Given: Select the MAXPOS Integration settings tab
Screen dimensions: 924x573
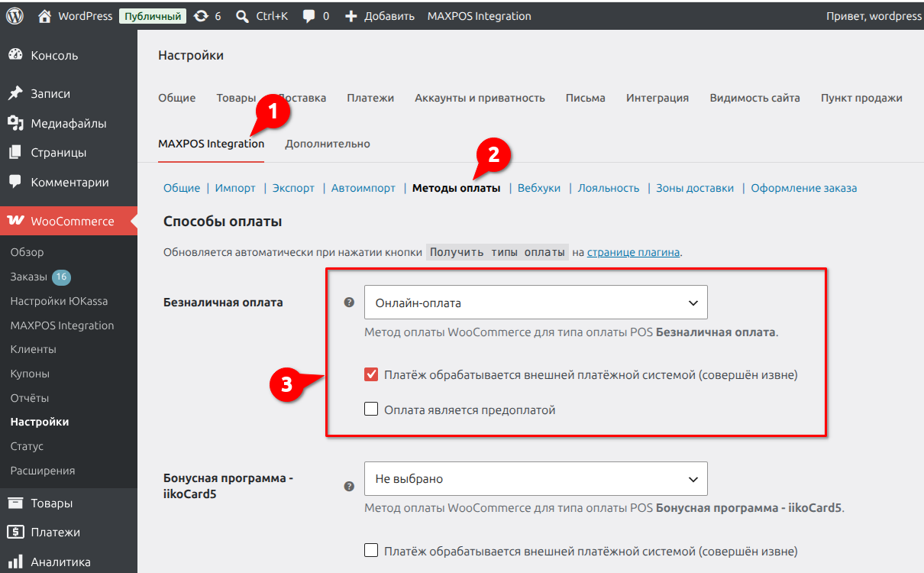Looking at the screenshot, I should pos(211,144).
